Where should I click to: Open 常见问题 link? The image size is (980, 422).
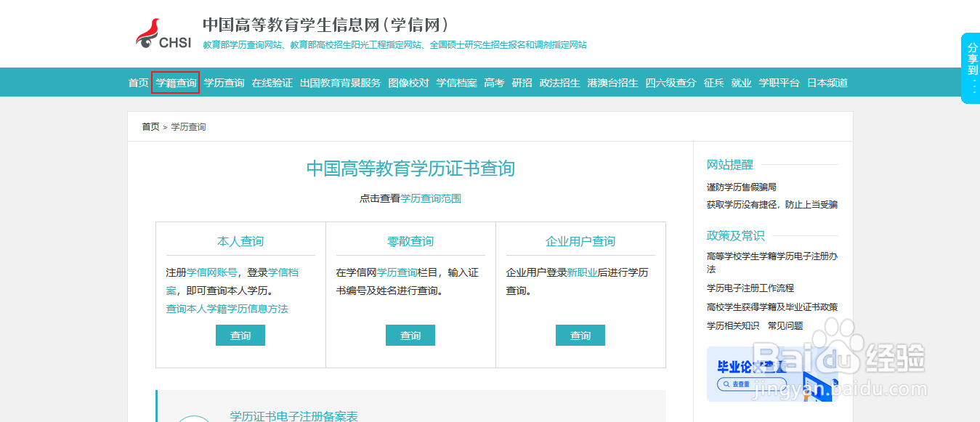pyautogui.click(x=785, y=326)
